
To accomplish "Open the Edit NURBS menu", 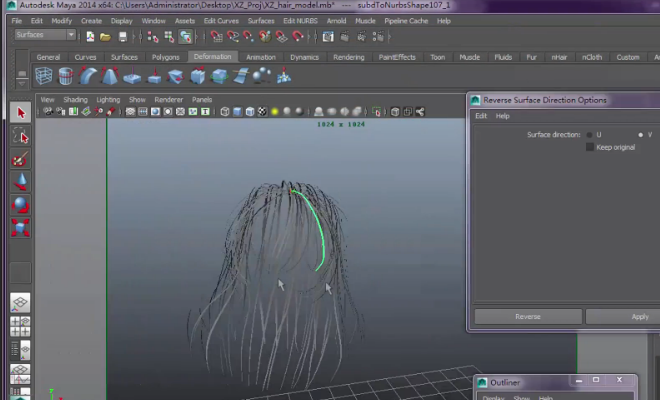I will (x=300, y=21).
